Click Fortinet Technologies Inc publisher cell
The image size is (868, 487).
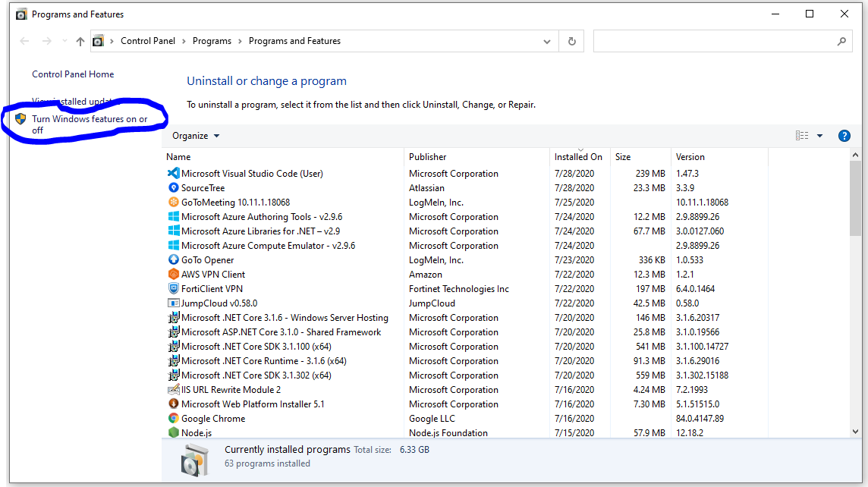[459, 289]
